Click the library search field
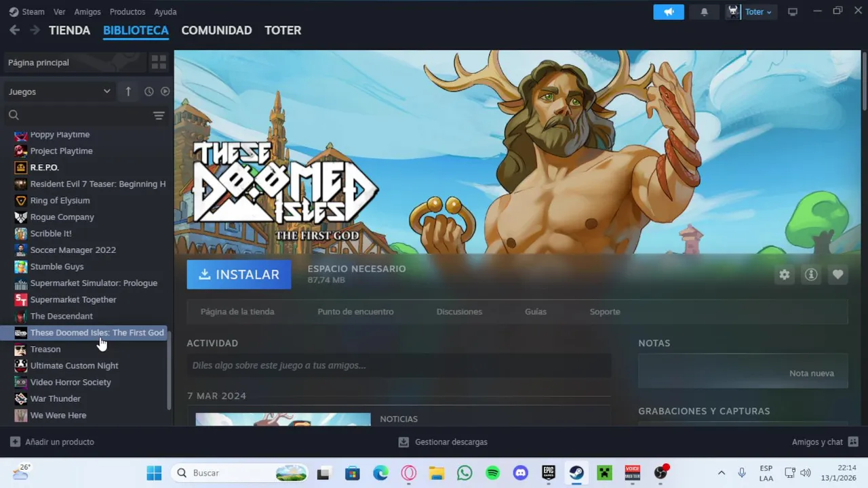This screenshot has width=868, height=488. coord(78,115)
